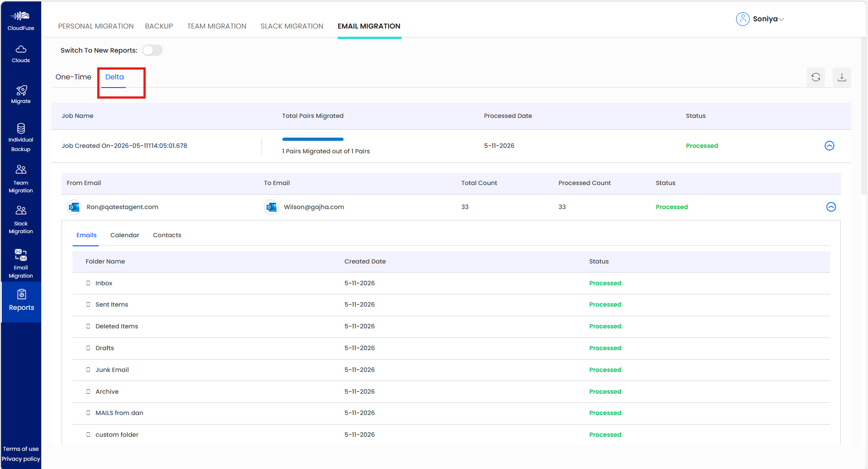Open Individual Backup in sidebar
The image size is (868, 469).
point(21,137)
